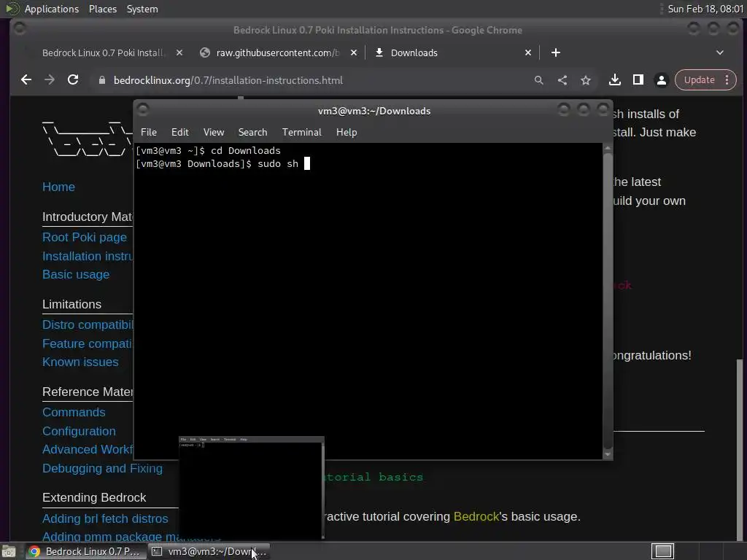Image resolution: width=747 pixels, height=560 pixels.
Task: Open Commands link
Action: pyautogui.click(x=74, y=413)
